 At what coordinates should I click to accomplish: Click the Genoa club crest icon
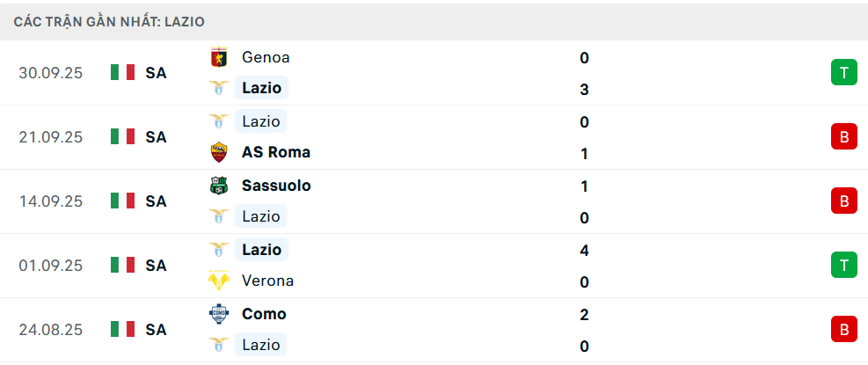(218, 57)
